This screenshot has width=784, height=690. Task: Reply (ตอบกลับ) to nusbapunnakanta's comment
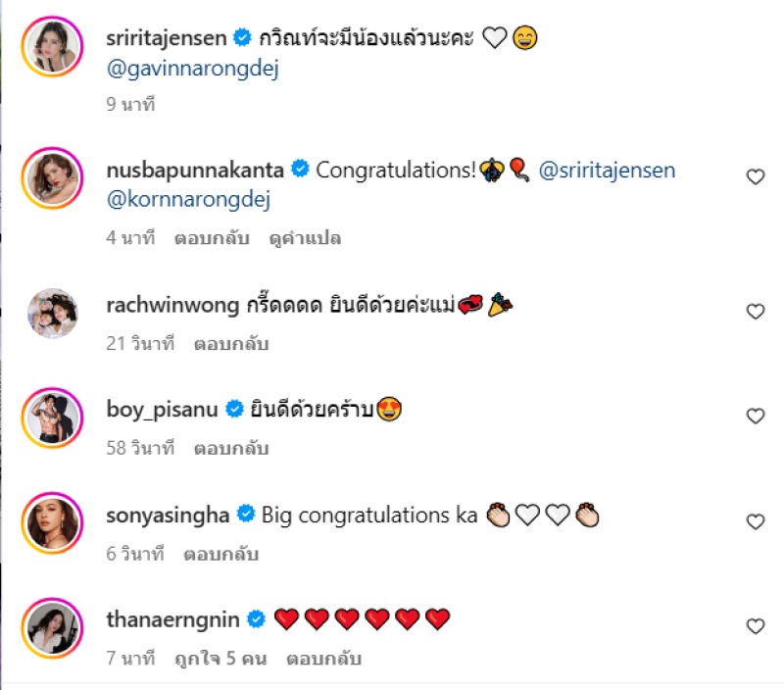[212, 238]
